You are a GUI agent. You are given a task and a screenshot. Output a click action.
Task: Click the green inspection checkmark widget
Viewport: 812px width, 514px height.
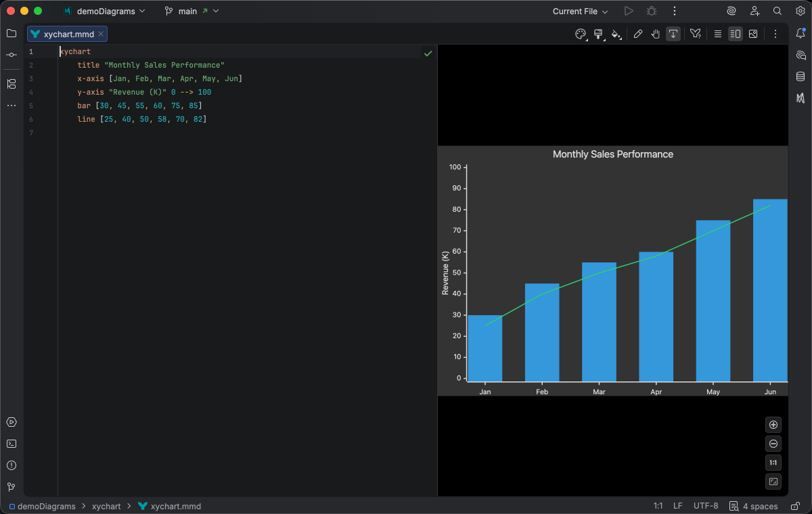tap(428, 53)
